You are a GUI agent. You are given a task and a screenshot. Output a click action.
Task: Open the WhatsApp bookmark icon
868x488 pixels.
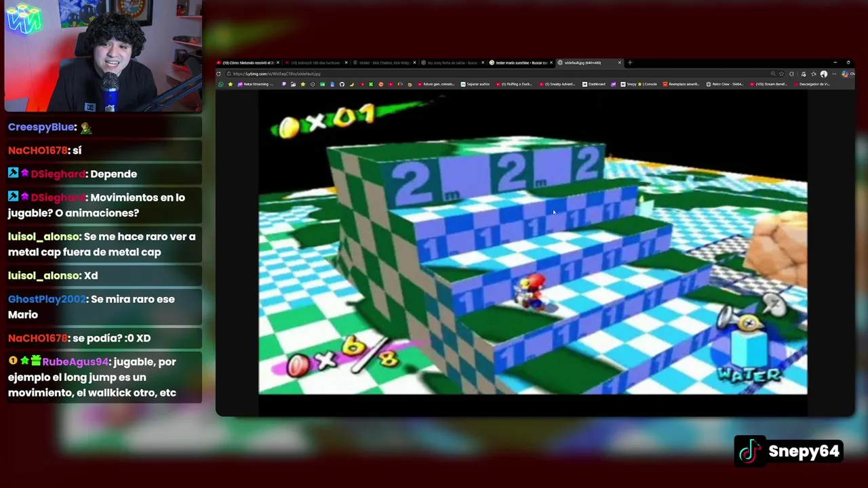[221, 84]
